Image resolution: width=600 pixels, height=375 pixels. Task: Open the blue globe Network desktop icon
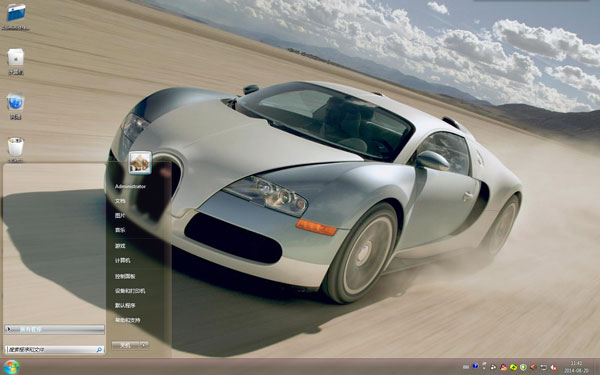pos(15,102)
